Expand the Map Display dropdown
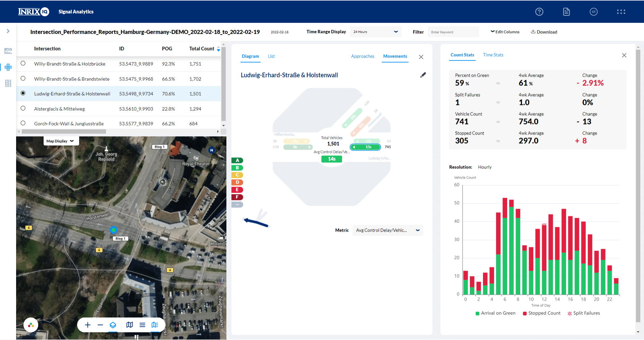Image resolution: width=644 pixels, height=340 pixels. pyautogui.click(x=61, y=141)
